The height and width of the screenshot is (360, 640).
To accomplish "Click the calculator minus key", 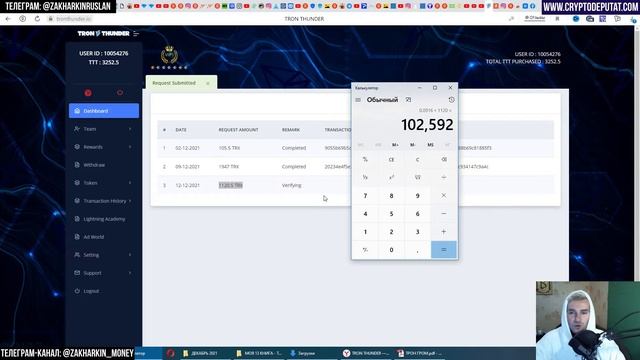I will coord(444,213).
